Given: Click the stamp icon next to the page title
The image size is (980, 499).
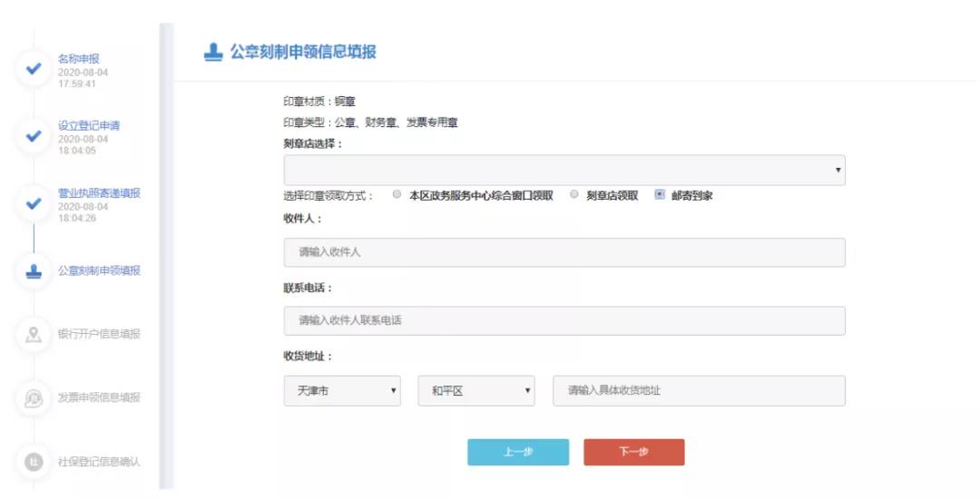Looking at the screenshot, I should coord(213,52).
